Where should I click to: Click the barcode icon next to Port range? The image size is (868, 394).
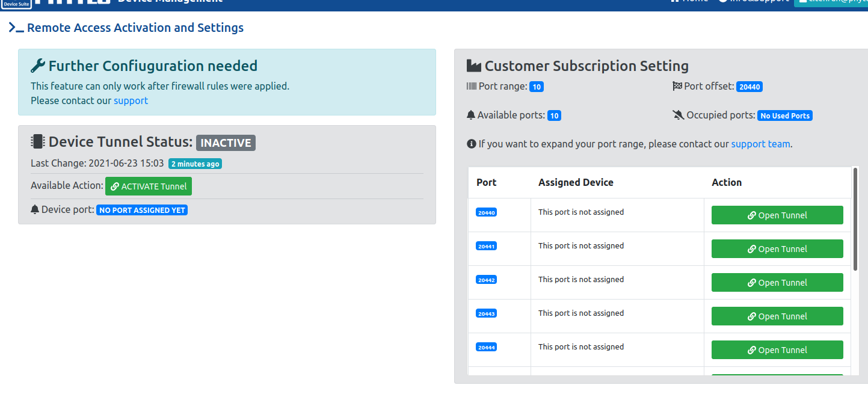pyautogui.click(x=472, y=87)
